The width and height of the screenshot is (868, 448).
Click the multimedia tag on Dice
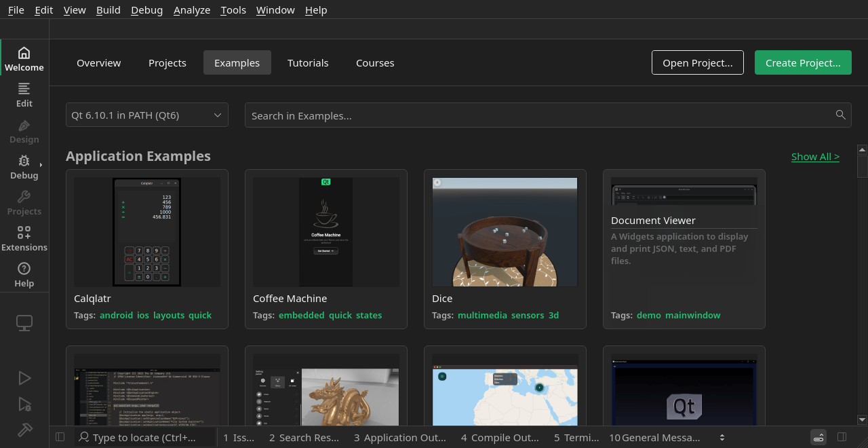coord(483,315)
